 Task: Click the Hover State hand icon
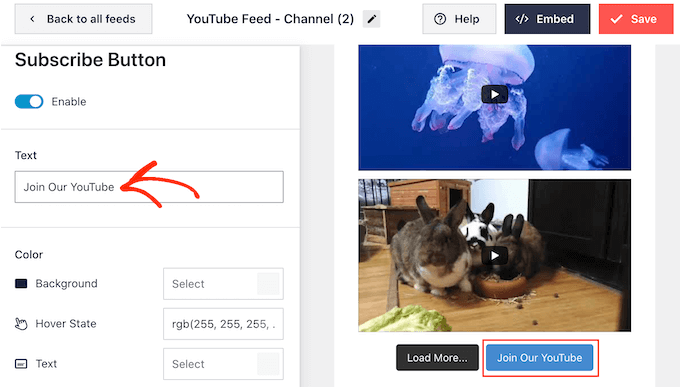pos(21,324)
